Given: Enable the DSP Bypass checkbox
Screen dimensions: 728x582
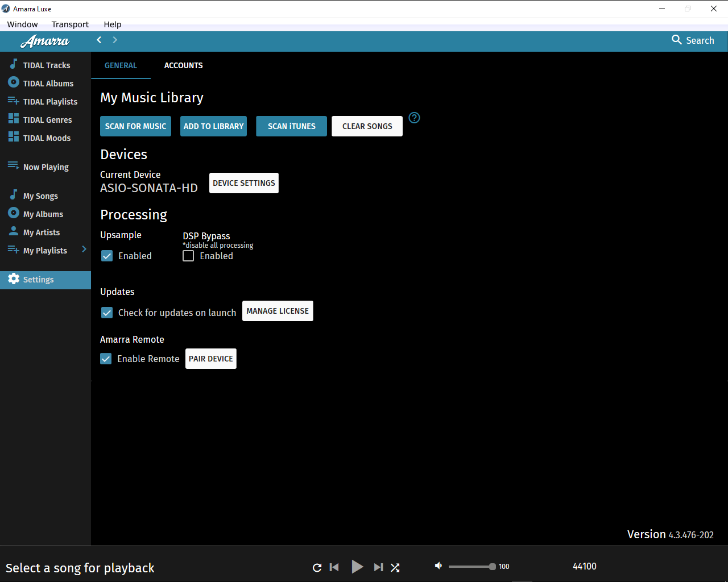Looking at the screenshot, I should coord(188,256).
